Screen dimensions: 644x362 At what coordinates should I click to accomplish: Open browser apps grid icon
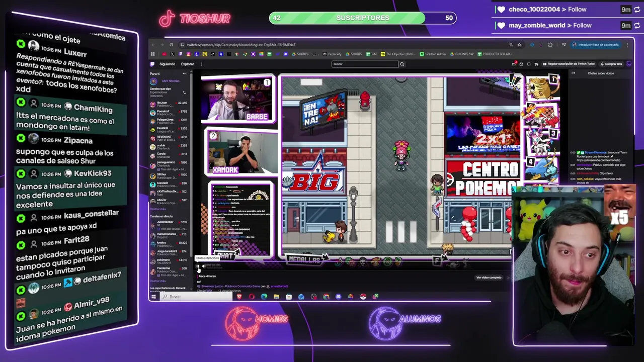coord(152,54)
